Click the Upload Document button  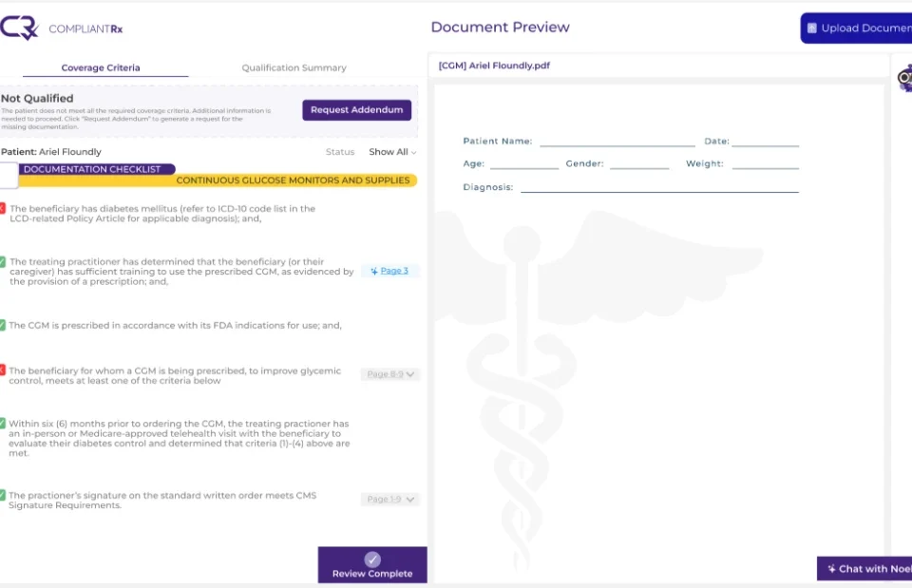click(856, 28)
